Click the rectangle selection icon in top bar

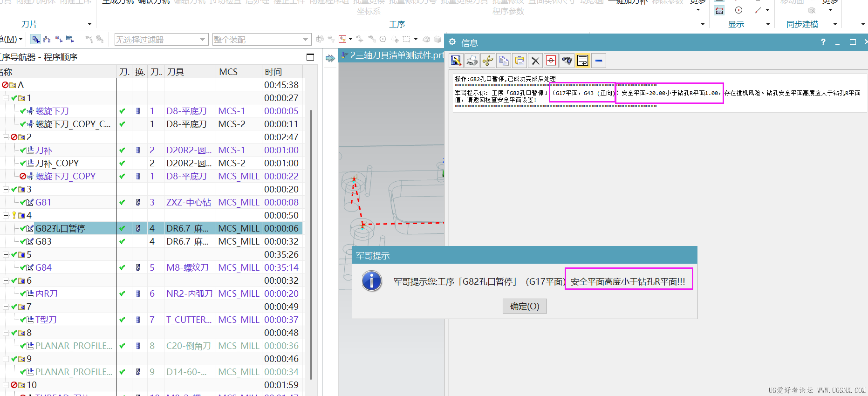pyautogui.click(x=406, y=39)
